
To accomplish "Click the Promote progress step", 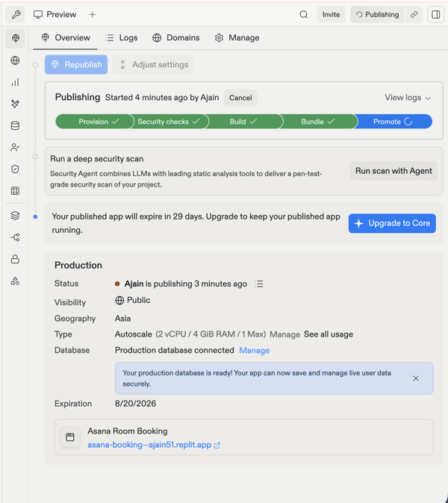I will (x=393, y=122).
